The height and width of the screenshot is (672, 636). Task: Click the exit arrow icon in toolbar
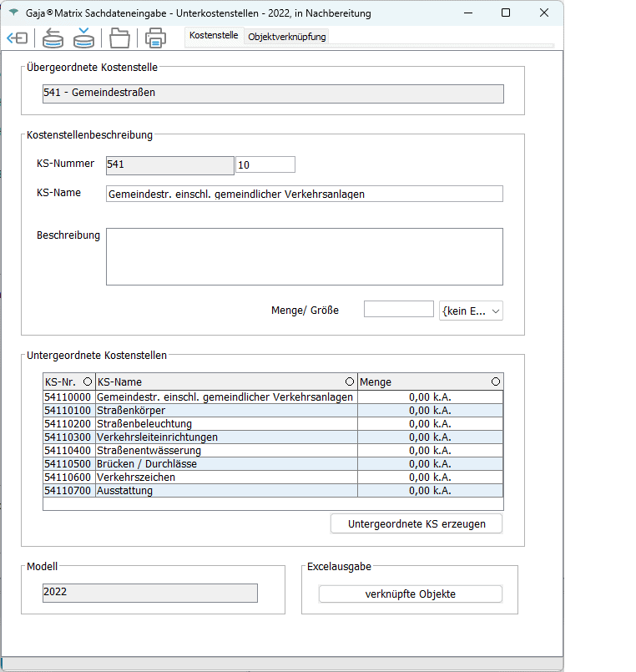coord(17,38)
